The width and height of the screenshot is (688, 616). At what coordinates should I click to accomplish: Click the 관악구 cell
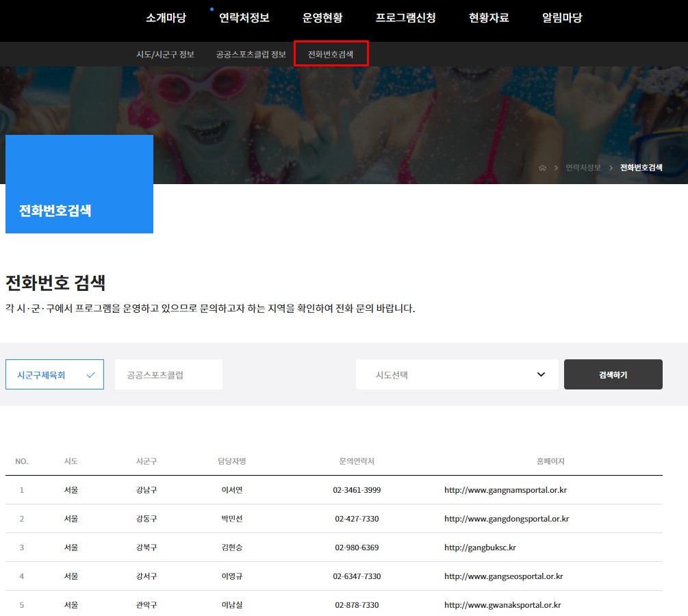coord(146,605)
